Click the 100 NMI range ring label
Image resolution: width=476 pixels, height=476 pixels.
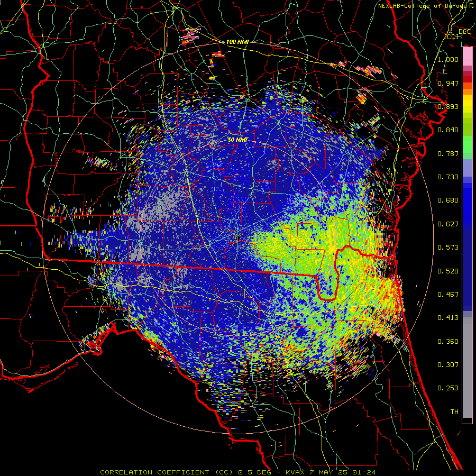237,42
